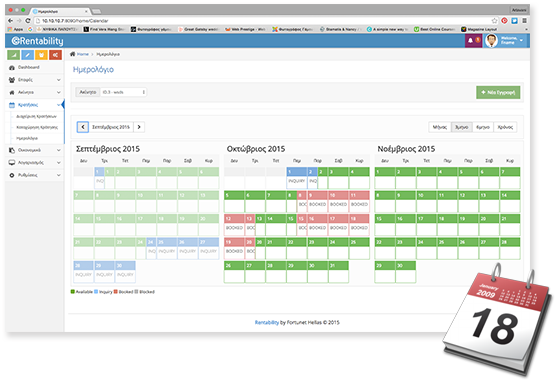Expand the Επαφές menu chevron
The width and height of the screenshot is (555, 380).
point(58,80)
